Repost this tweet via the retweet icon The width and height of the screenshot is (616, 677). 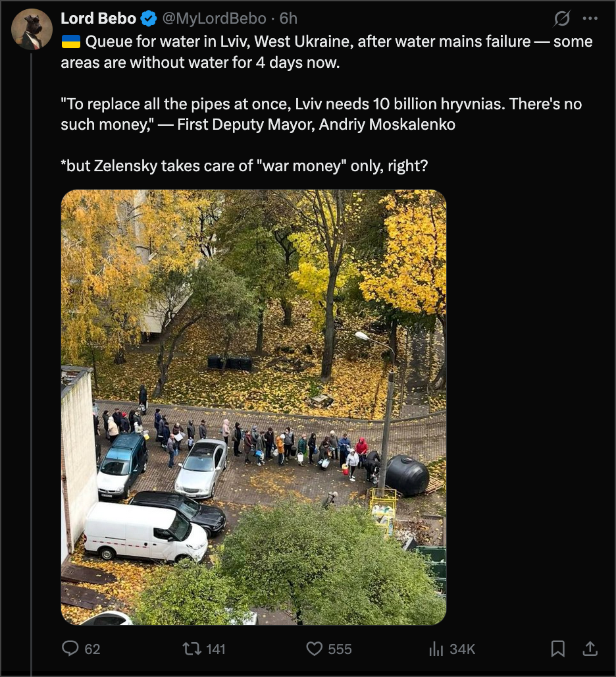click(x=192, y=649)
